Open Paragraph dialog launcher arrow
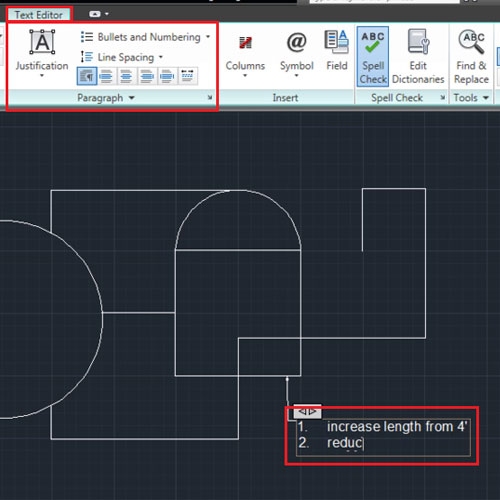 pyautogui.click(x=210, y=97)
